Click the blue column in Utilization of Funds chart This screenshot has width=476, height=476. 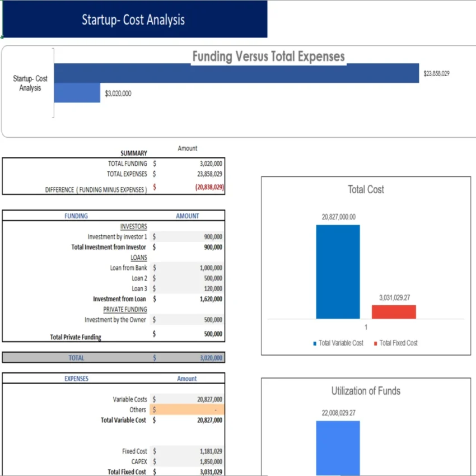(x=338, y=448)
